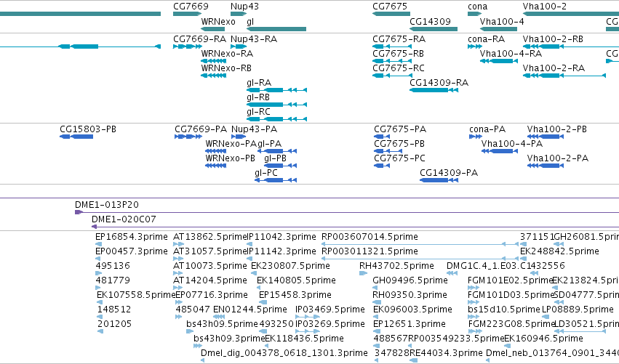Click the RP003607014.5prime EST label

[x=370, y=237]
